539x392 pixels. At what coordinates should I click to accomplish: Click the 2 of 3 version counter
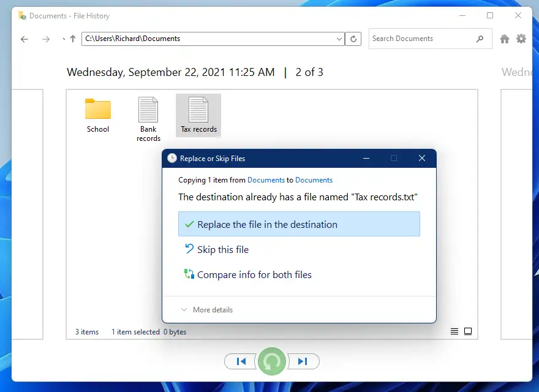309,72
